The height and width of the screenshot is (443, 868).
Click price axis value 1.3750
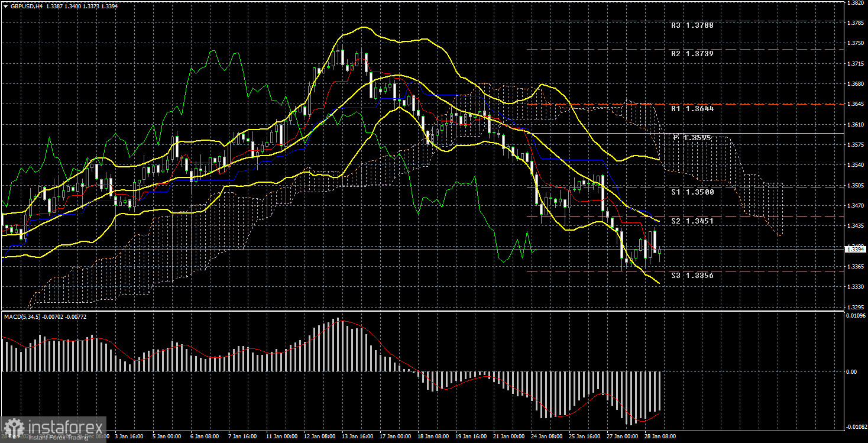pyautogui.click(x=856, y=43)
